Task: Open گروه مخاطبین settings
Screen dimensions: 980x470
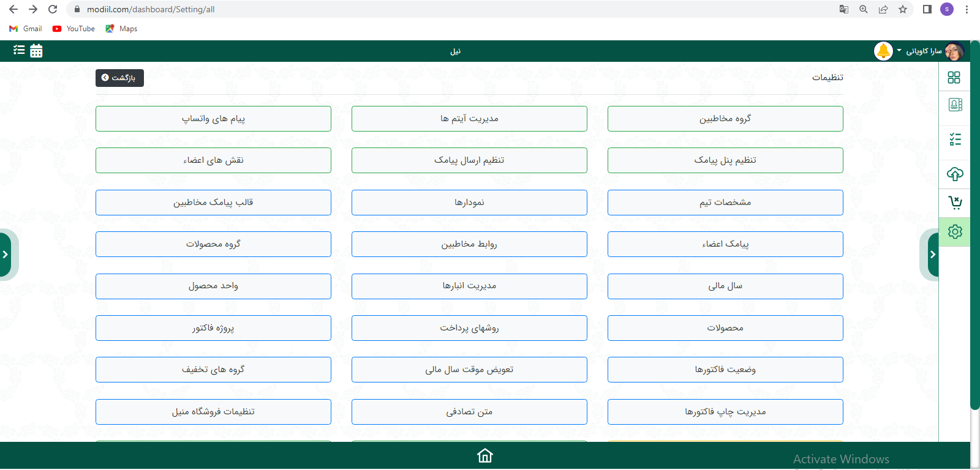Action: point(725,119)
